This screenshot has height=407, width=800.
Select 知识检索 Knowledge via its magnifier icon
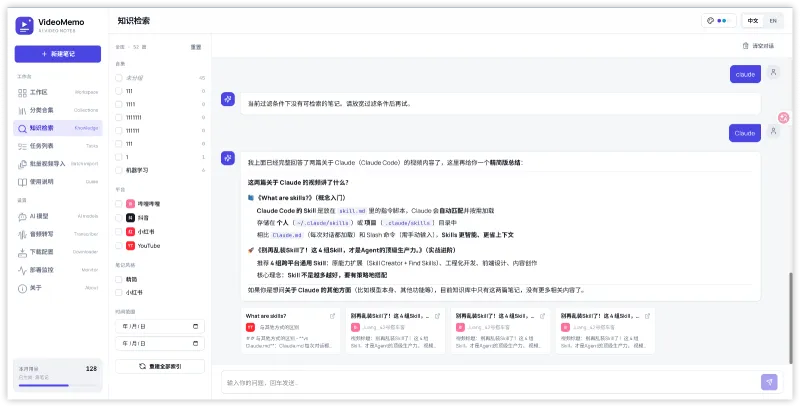(22, 129)
